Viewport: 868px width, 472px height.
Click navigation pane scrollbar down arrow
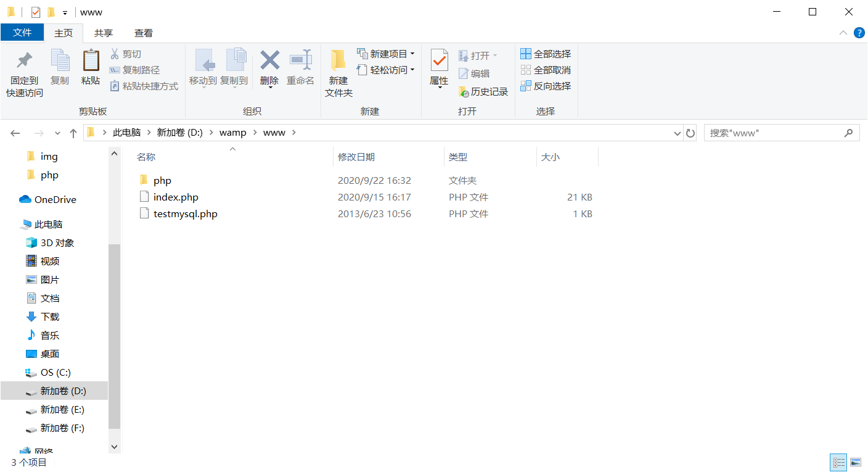click(114, 446)
